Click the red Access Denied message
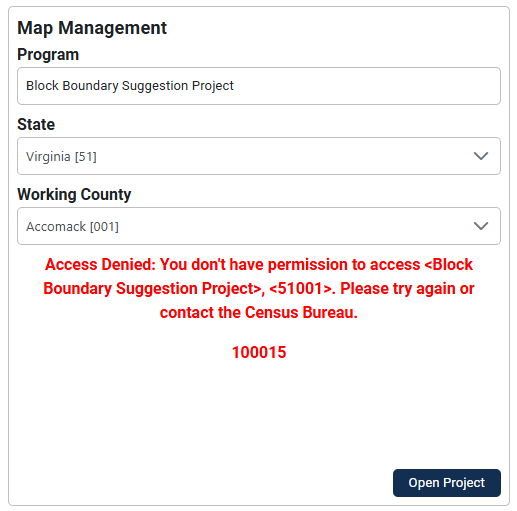This screenshot has height=511, width=517. pyautogui.click(x=259, y=288)
